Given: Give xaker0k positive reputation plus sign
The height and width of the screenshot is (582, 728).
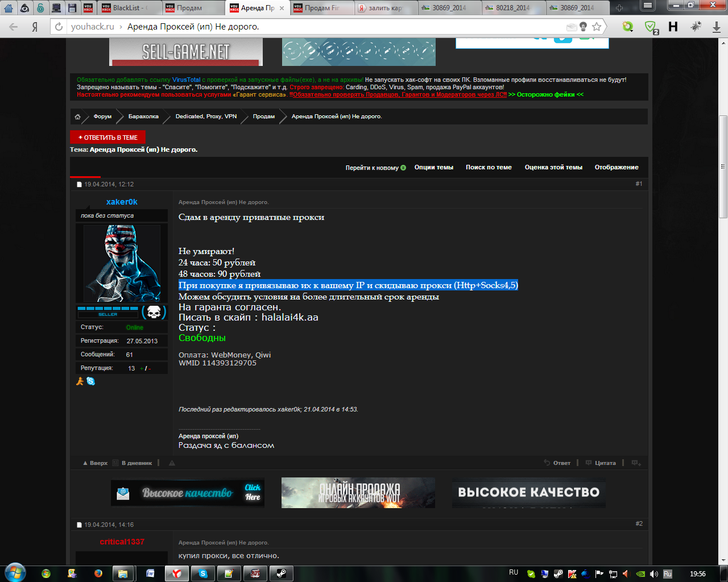Looking at the screenshot, I should 142,368.
